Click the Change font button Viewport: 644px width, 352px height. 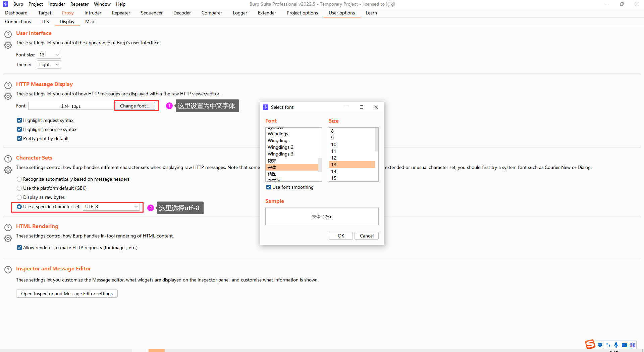pyautogui.click(x=135, y=106)
